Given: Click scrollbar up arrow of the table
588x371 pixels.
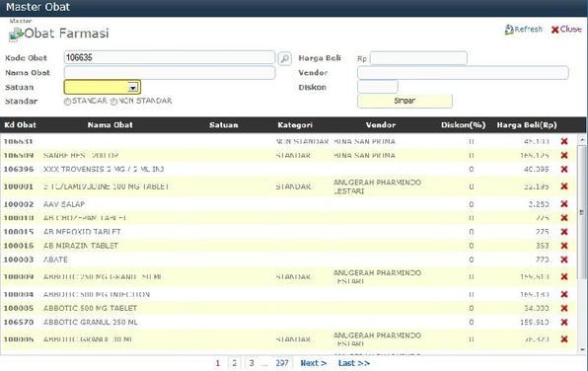Looking at the screenshot, I should 582,139.
